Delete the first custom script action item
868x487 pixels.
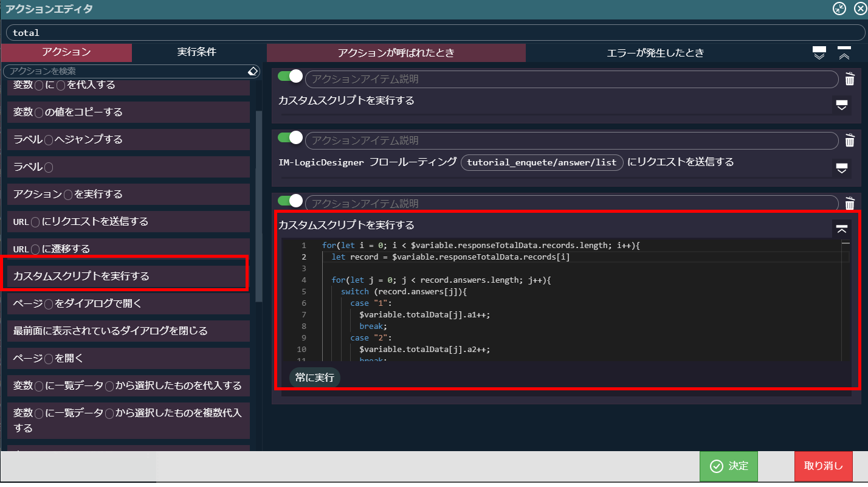850,79
